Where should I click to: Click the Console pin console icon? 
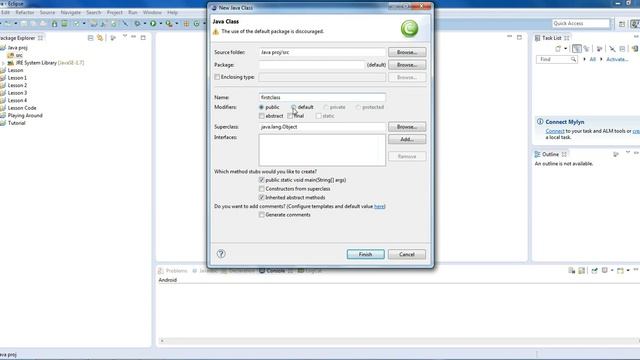pos(594,271)
